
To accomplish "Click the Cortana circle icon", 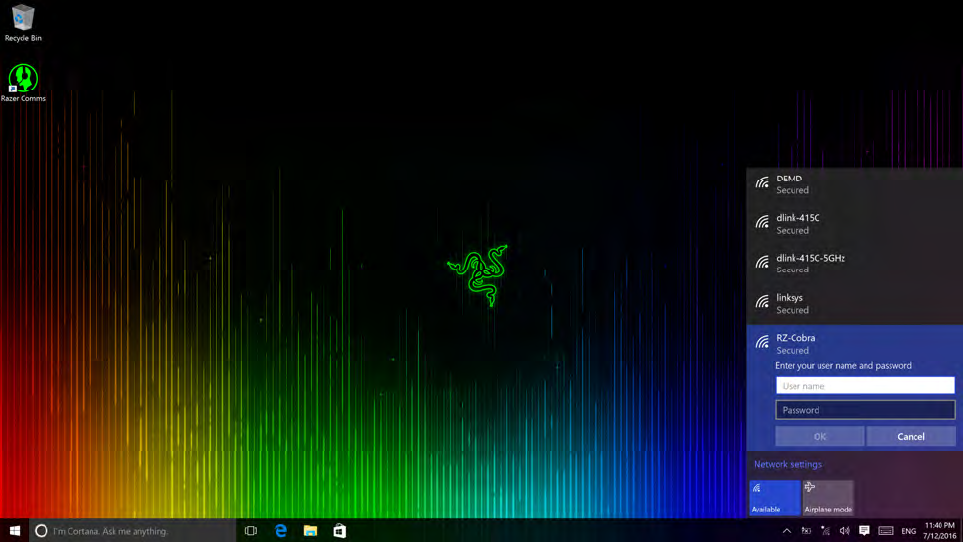I will click(x=41, y=530).
